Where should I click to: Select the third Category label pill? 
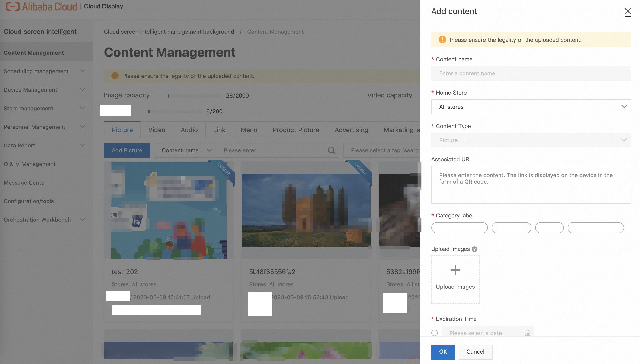(549, 227)
